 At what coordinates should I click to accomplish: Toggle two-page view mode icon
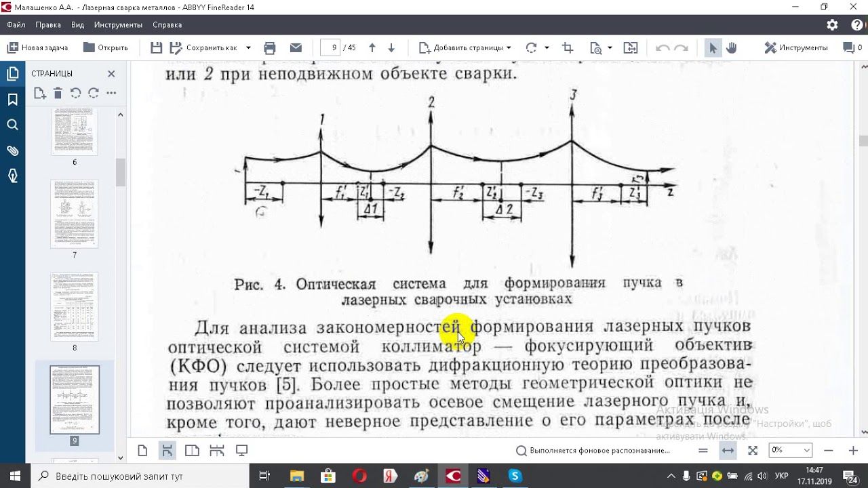click(192, 451)
